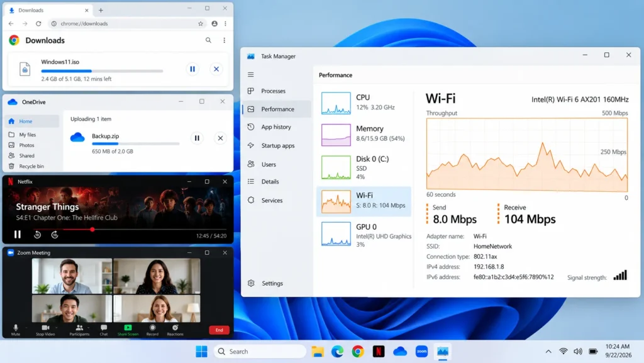Mute microphone in Zoom Meeting
Screen dimensions: 644x363
point(16,330)
